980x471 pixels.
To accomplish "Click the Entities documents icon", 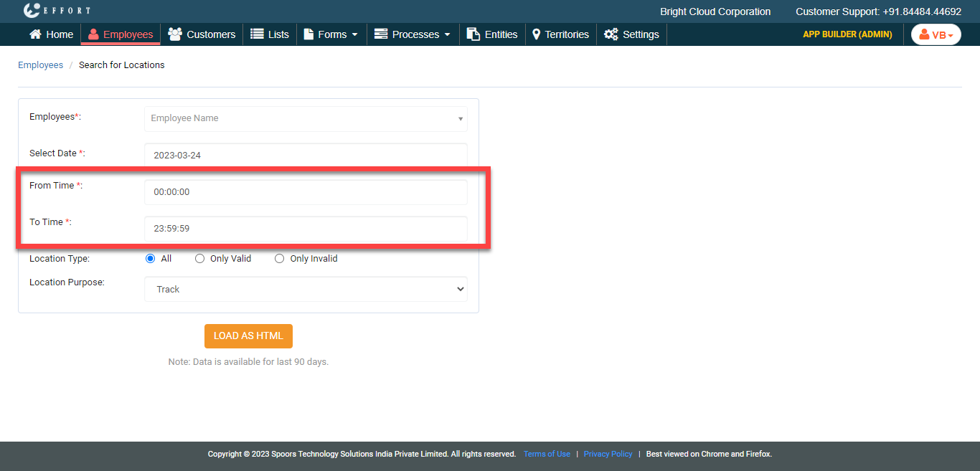I will point(473,34).
